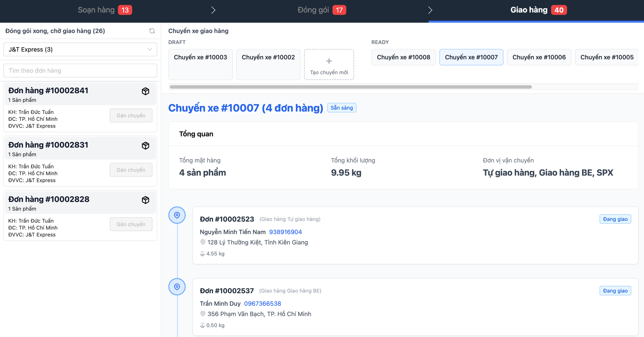
Task: Click the map pin marker for order #10002523
Action: (177, 215)
